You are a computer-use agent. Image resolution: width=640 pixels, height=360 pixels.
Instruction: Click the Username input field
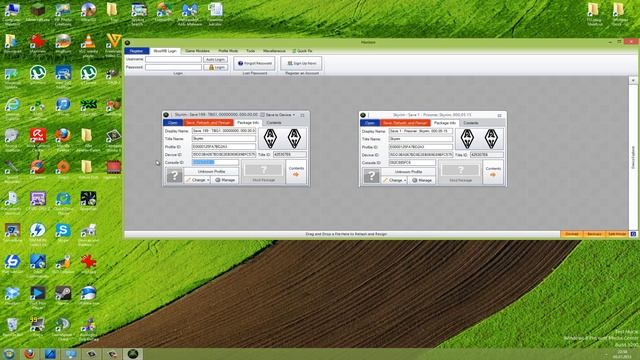click(x=173, y=59)
